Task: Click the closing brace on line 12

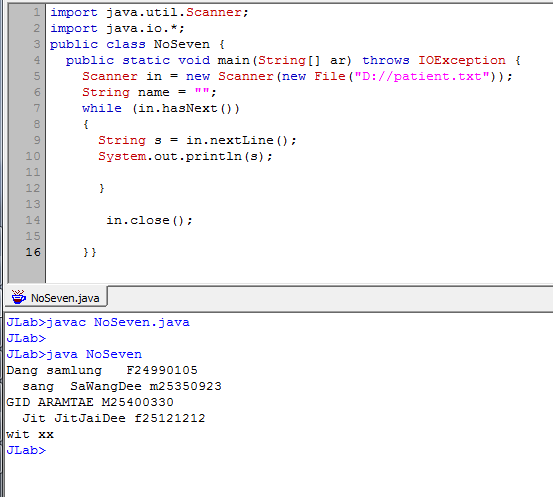Action: [102, 188]
